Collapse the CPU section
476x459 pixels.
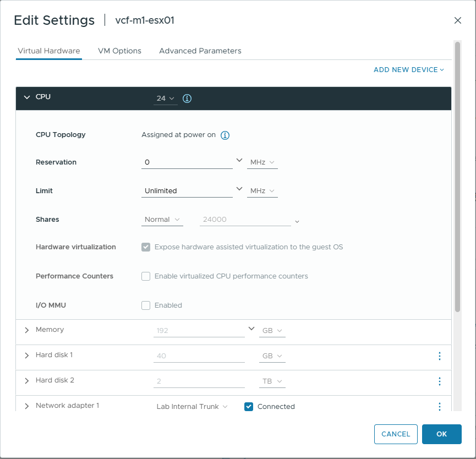point(27,97)
